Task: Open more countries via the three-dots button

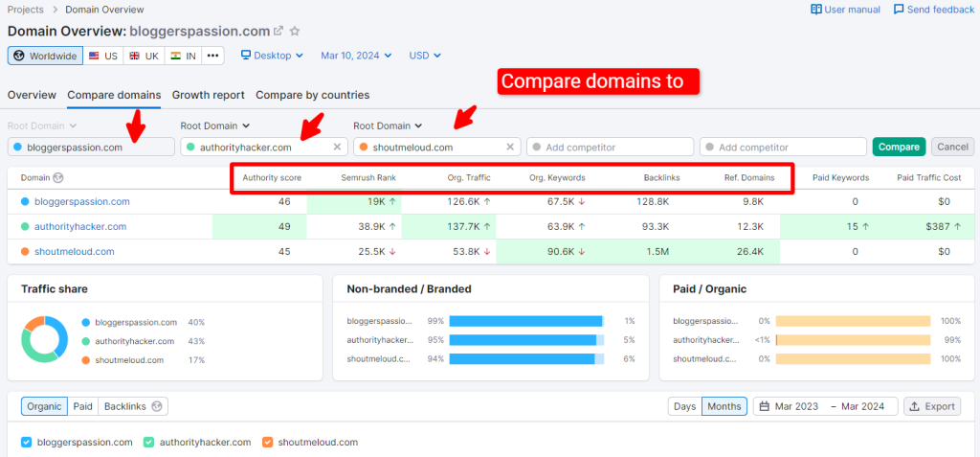Action: [212, 56]
